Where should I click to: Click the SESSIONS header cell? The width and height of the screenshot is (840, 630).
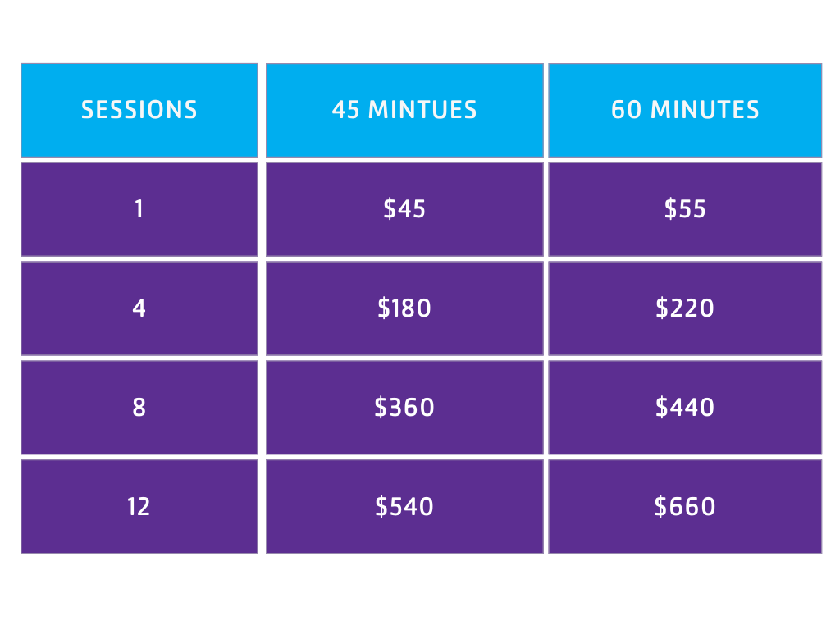(139, 110)
